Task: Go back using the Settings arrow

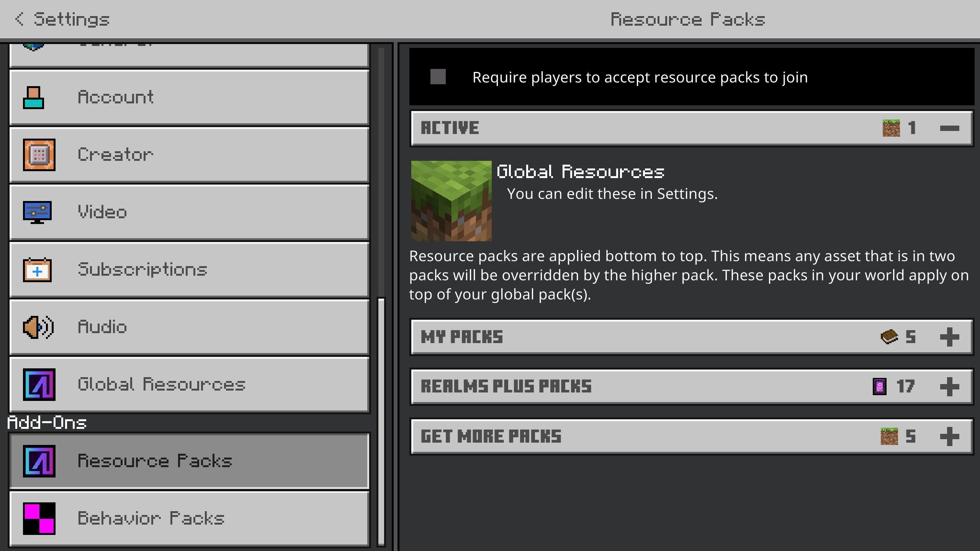Action: coord(19,19)
